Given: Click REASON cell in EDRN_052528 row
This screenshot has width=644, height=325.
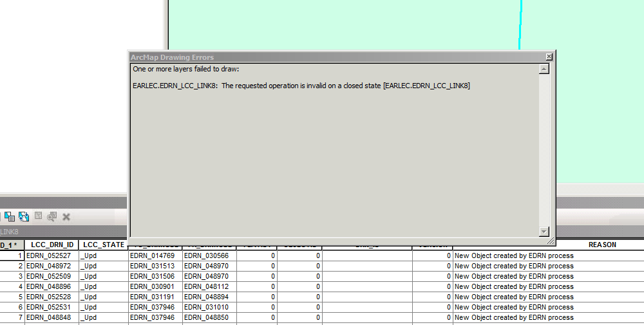Looking at the screenshot, I should 549,297.
